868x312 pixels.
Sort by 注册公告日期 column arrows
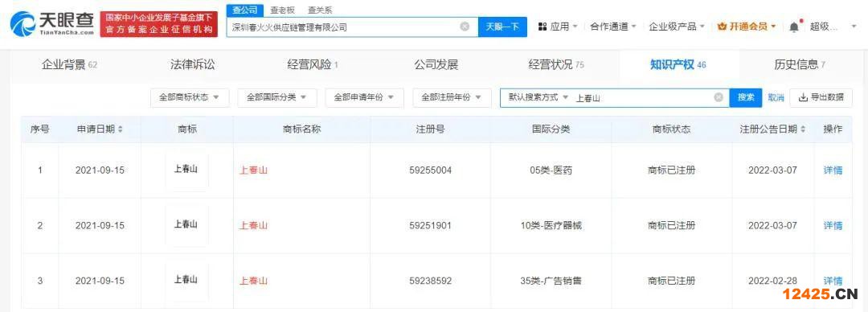(802, 129)
